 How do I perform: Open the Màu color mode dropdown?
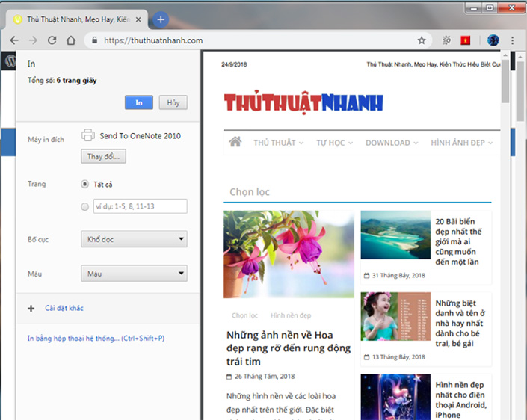[134, 274]
